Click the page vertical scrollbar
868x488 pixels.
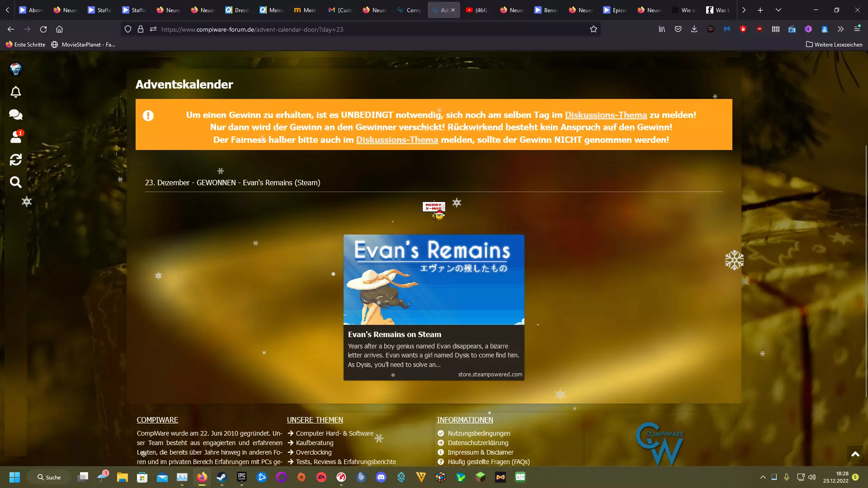[x=866, y=271]
